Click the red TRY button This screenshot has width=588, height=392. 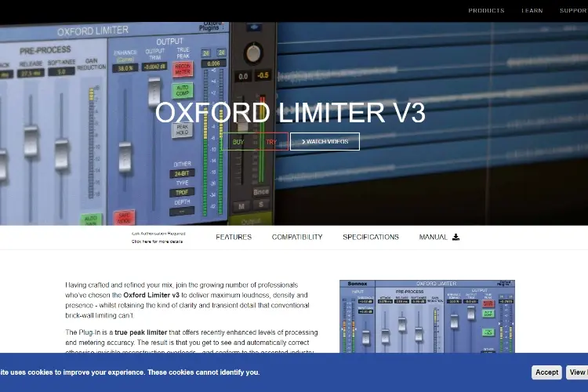[x=271, y=142]
